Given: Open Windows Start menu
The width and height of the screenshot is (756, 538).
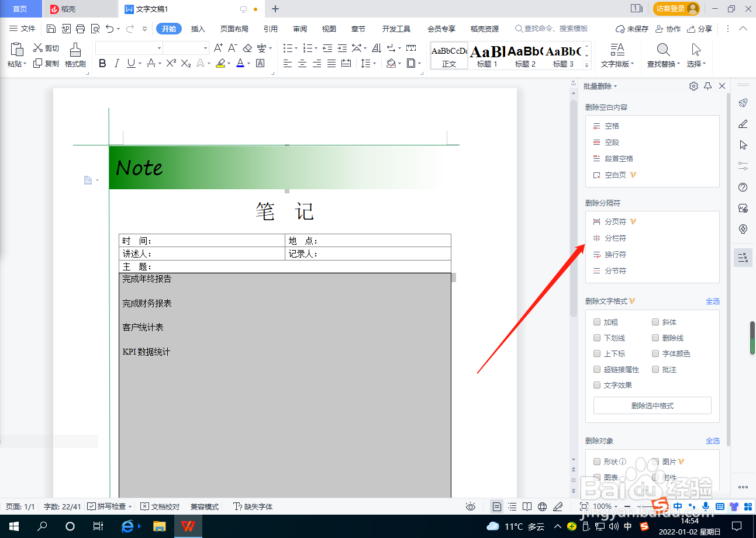Looking at the screenshot, I should click(x=13, y=526).
